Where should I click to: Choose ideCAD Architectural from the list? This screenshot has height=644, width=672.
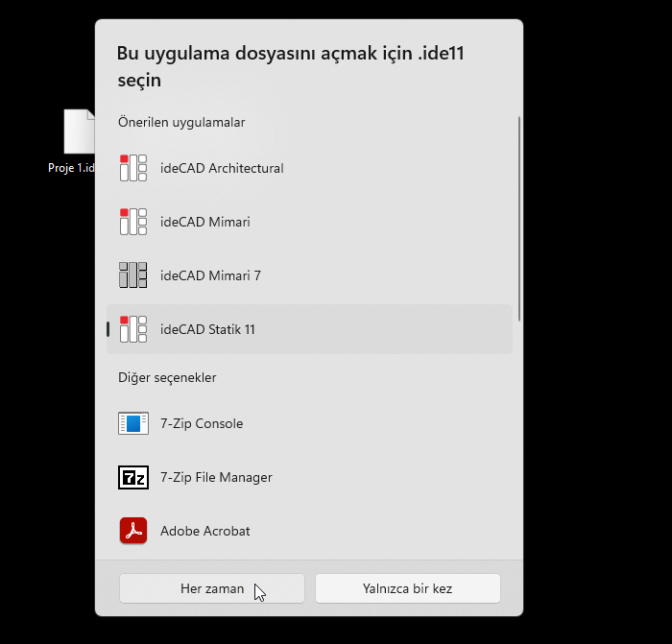tap(222, 168)
